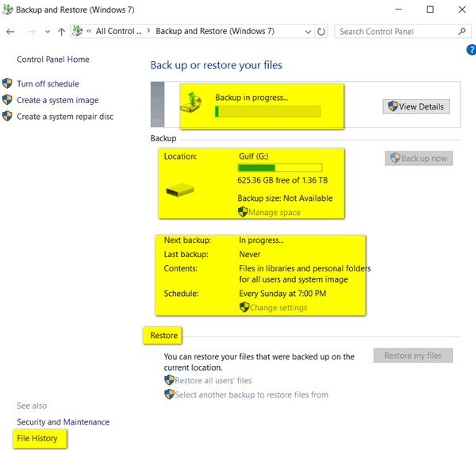Click the Change settings link

[x=278, y=308]
